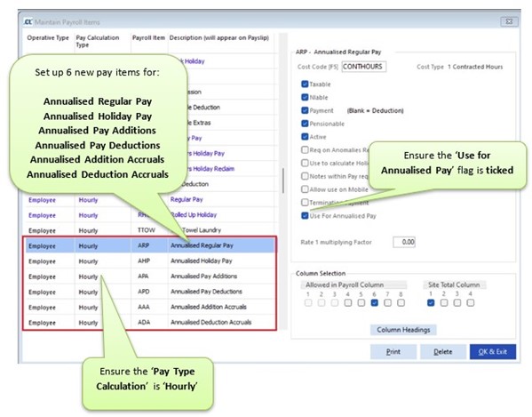Select the Annualised Pay Deductions row
This screenshot has width=532, height=417.
(150, 292)
